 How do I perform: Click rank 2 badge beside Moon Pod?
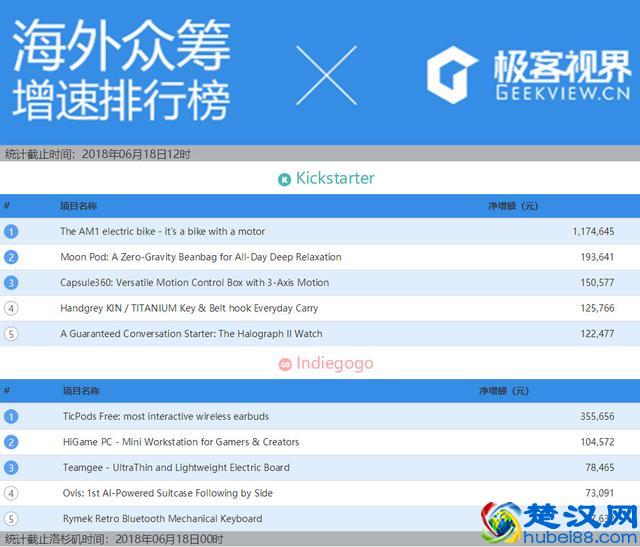coord(11,257)
